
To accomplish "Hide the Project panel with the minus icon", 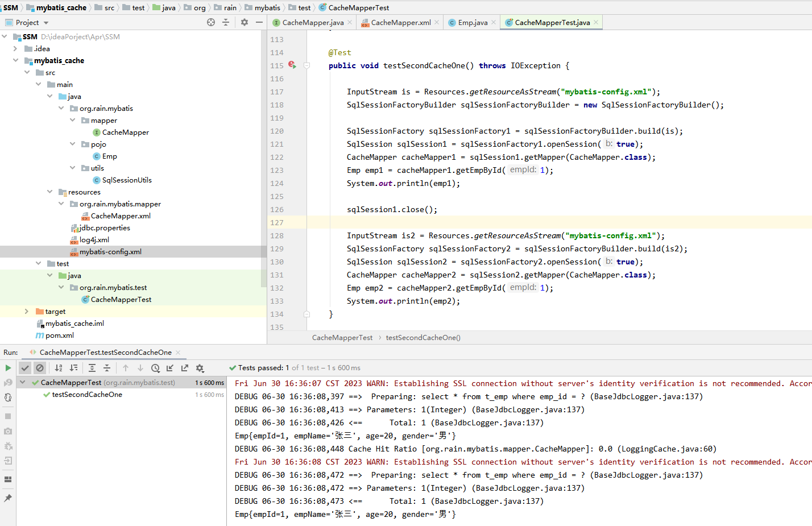I will pyautogui.click(x=259, y=22).
